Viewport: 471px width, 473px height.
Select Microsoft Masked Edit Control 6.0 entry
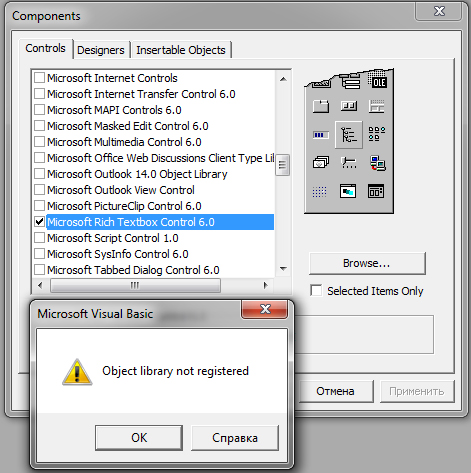click(x=128, y=126)
